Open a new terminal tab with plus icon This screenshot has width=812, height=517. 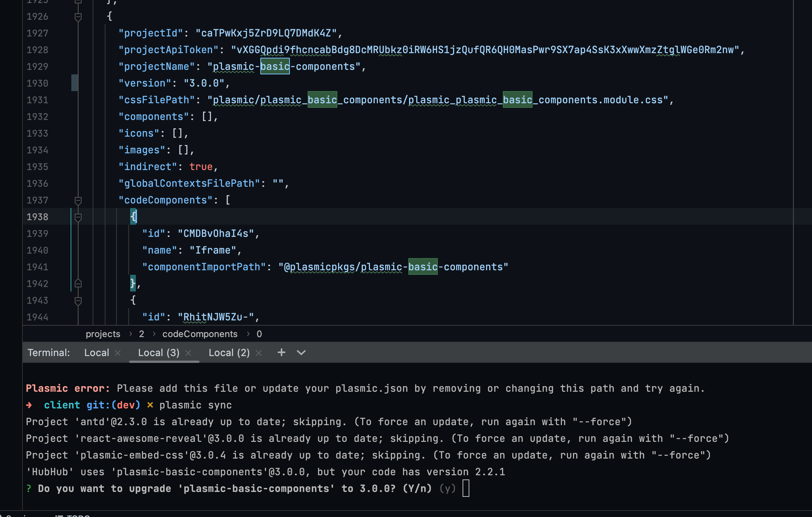(281, 353)
